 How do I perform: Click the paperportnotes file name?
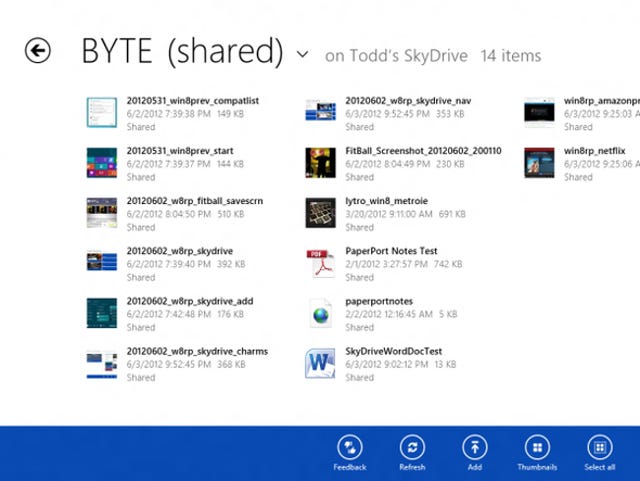pos(379,301)
